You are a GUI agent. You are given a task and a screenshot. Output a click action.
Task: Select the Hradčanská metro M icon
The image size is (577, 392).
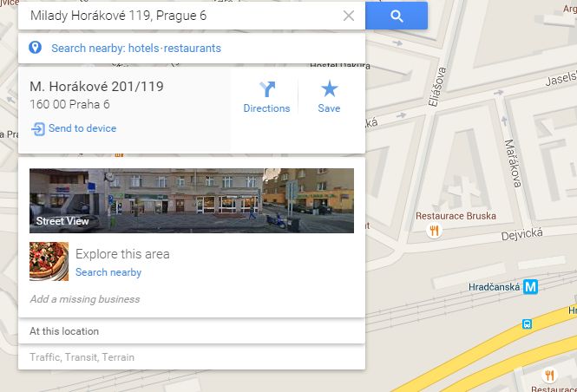(x=531, y=287)
